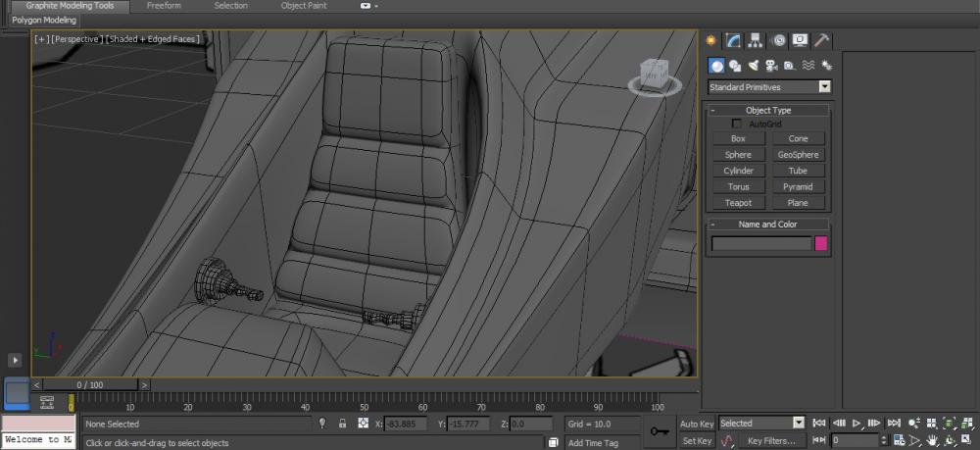The image size is (980, 450).
Task: Click the ViewCube in the viewport
Action: (654, 75)
